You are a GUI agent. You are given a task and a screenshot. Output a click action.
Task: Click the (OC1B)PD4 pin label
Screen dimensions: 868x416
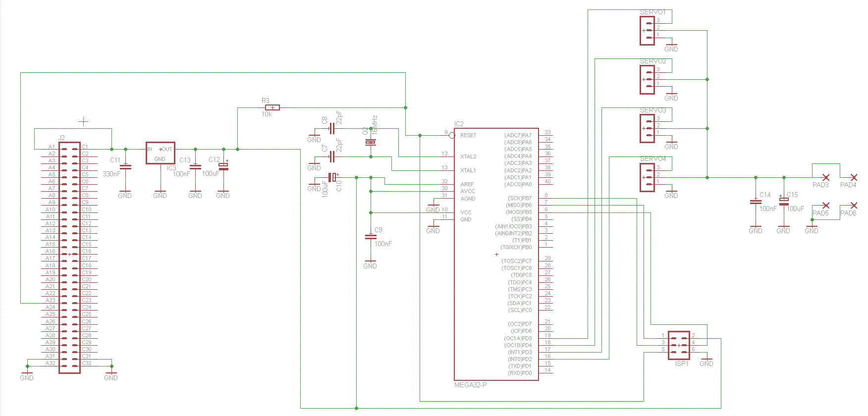pos(518,345)
